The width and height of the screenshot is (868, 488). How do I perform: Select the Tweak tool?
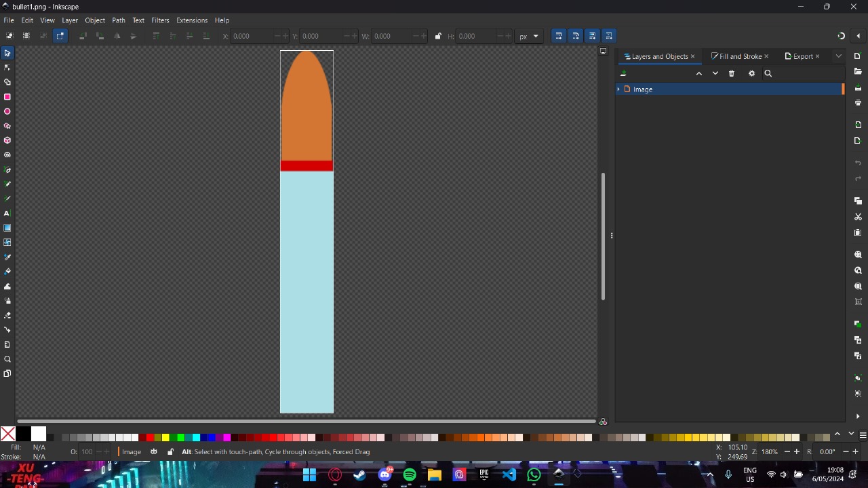[7, 287]
